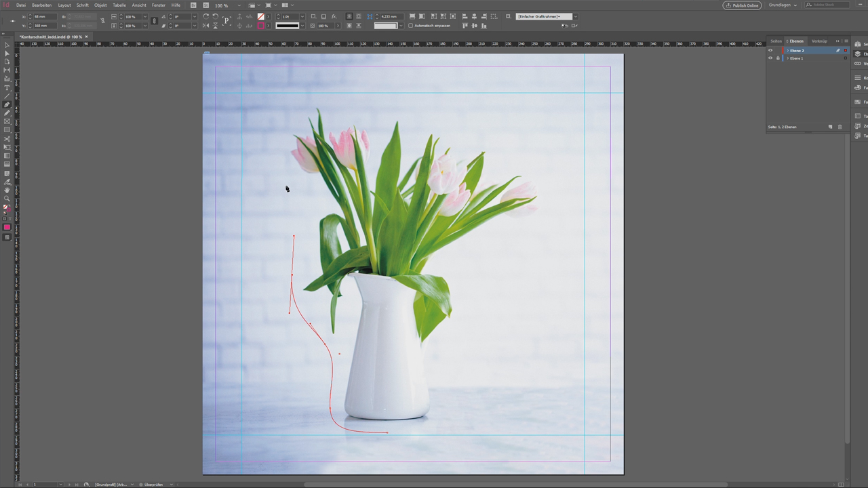The width and height of the screenshot is (868, 488).
Task: Switch to the Seiten panel tab
Action: [x=776, y=41]
